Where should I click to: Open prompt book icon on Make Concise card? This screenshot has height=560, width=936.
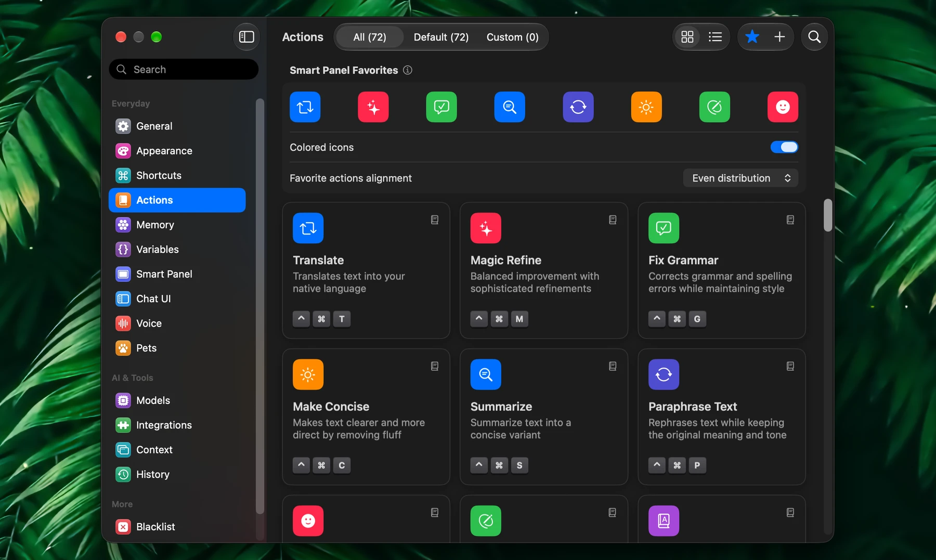click(x=435, y=367)
